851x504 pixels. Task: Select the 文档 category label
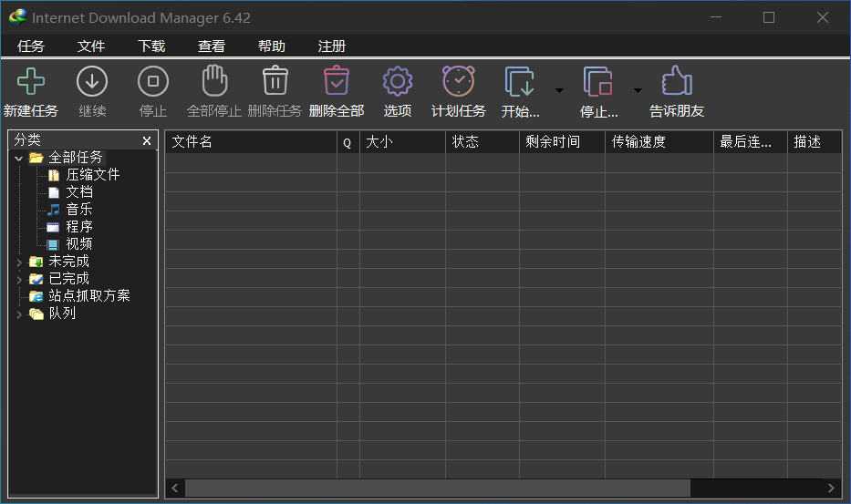click(x=79, y=192)
